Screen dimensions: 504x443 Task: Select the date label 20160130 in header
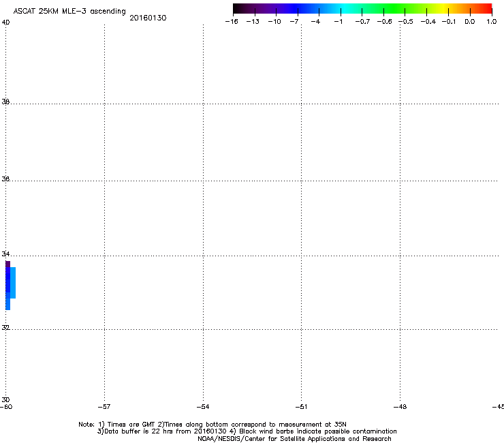pos(148,18)
